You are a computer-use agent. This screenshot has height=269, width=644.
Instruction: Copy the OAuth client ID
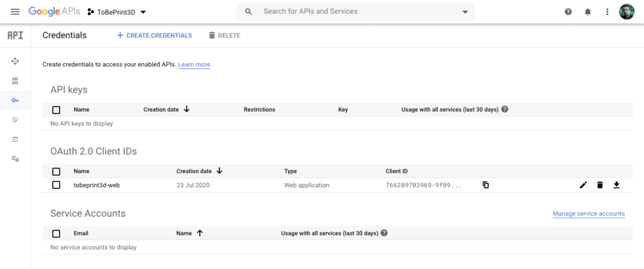tap(486, 185)
